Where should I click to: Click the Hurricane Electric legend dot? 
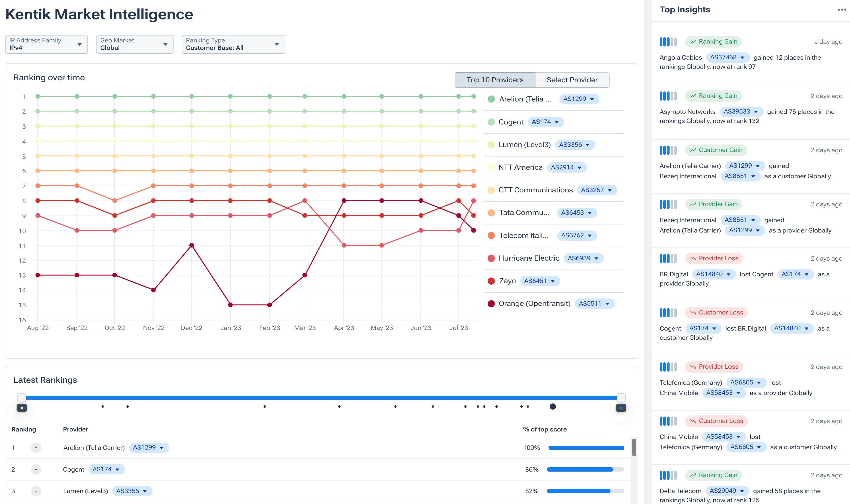pyautogui.click(x=491, y=258)
